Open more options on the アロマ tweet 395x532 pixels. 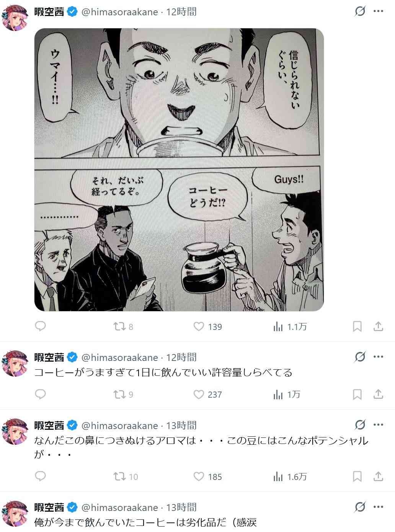pos(378,425)
